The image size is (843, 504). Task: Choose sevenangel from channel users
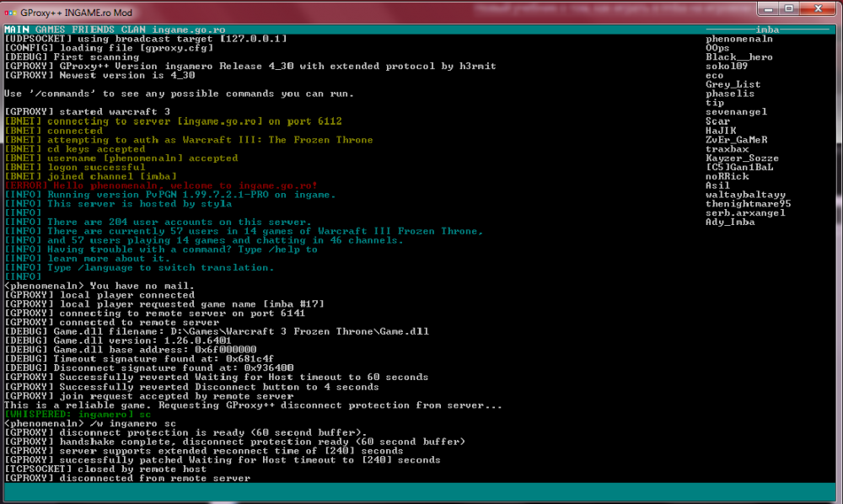736,112
